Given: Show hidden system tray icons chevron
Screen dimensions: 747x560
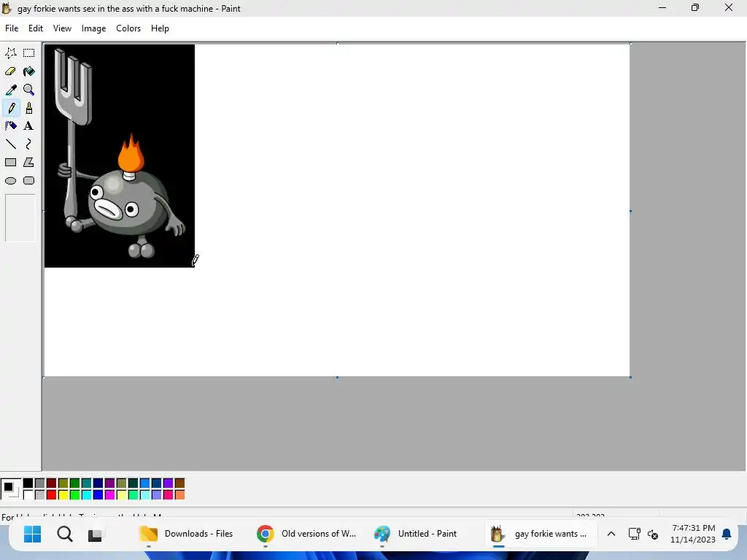Looking at the screenshot, I should [x=611, y=534].
